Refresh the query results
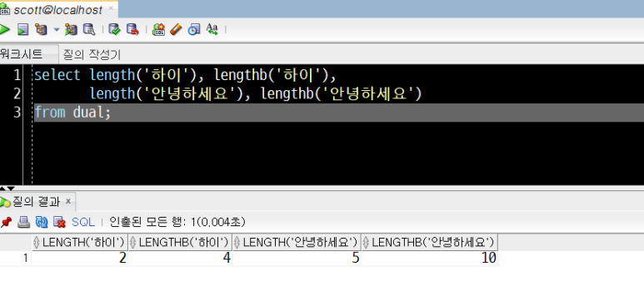 [42, 222]
